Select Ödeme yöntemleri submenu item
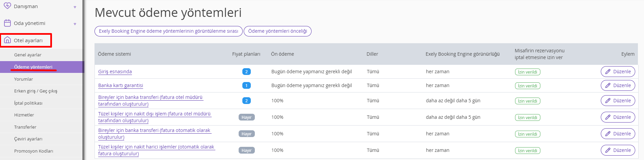Viewport: 644px width, 160px height. tap(33, 67)
